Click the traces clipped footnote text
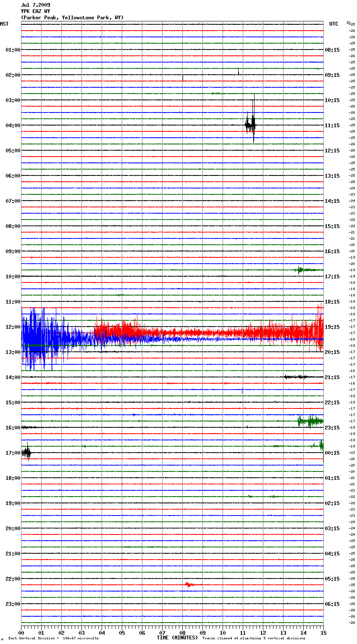357x644 pixels. click(254, 639)
